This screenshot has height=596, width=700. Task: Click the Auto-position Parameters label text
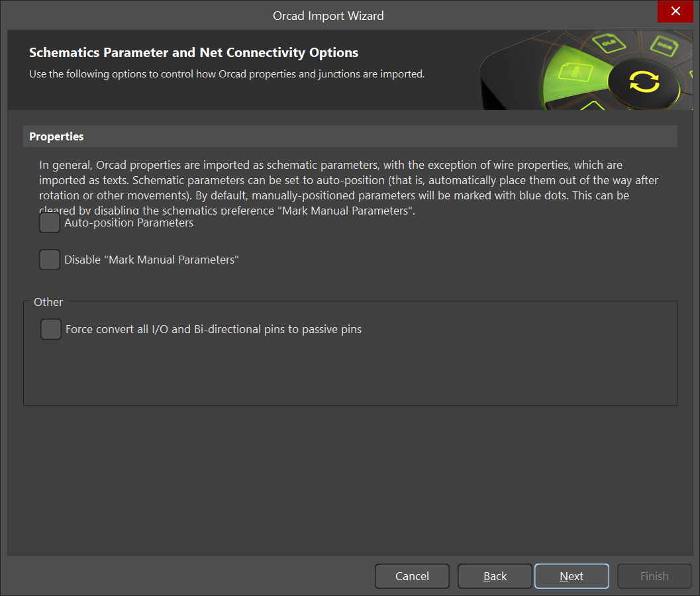128,223
